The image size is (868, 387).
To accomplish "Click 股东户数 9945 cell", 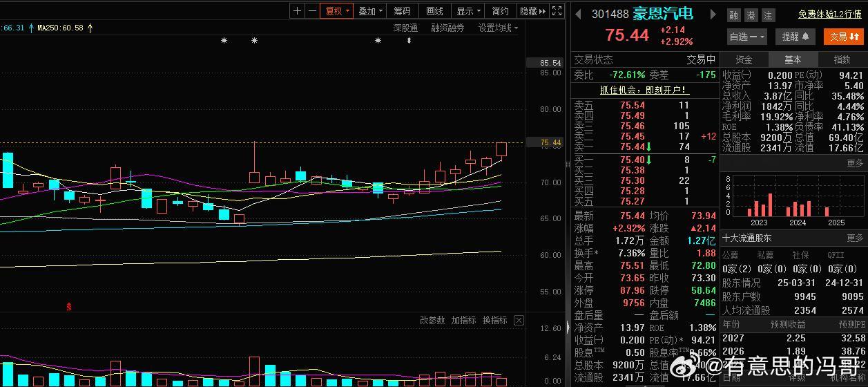I will coord(805,297).
